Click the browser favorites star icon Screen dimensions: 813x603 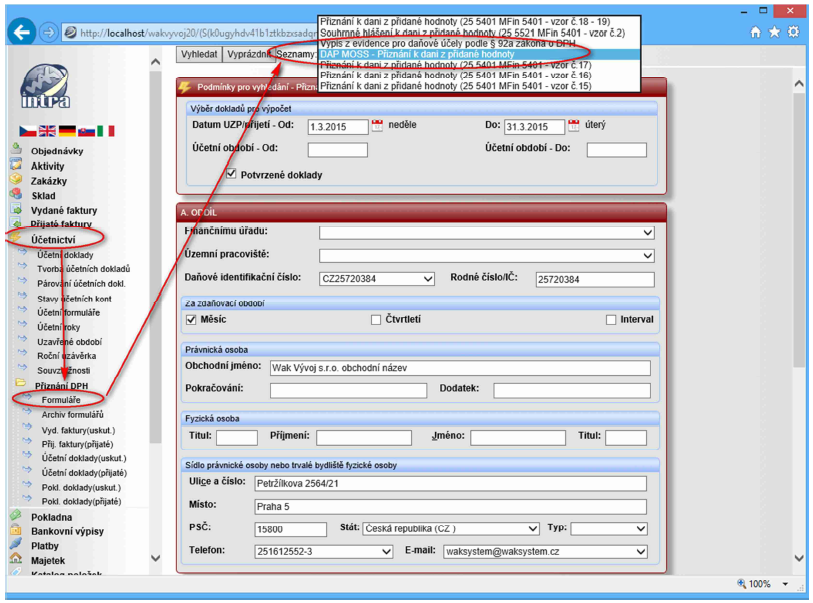click(775, 32)
